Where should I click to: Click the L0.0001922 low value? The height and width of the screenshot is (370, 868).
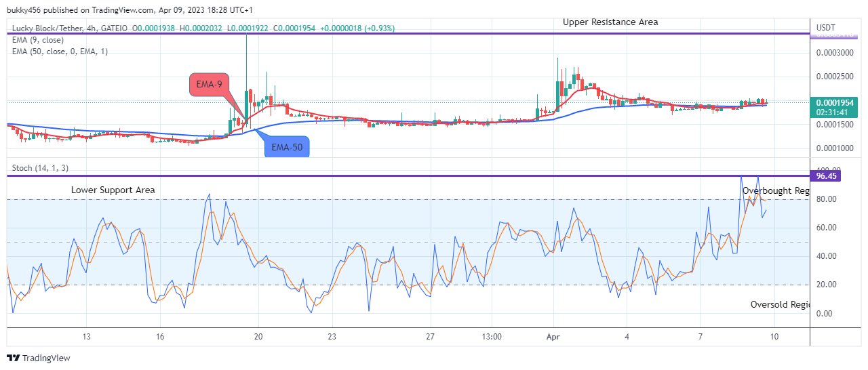click(x=249, y=28)
